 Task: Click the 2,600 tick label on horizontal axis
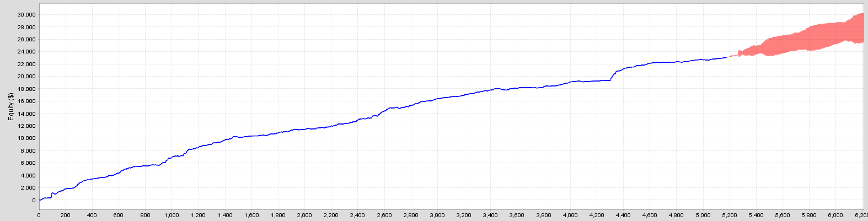384,215
